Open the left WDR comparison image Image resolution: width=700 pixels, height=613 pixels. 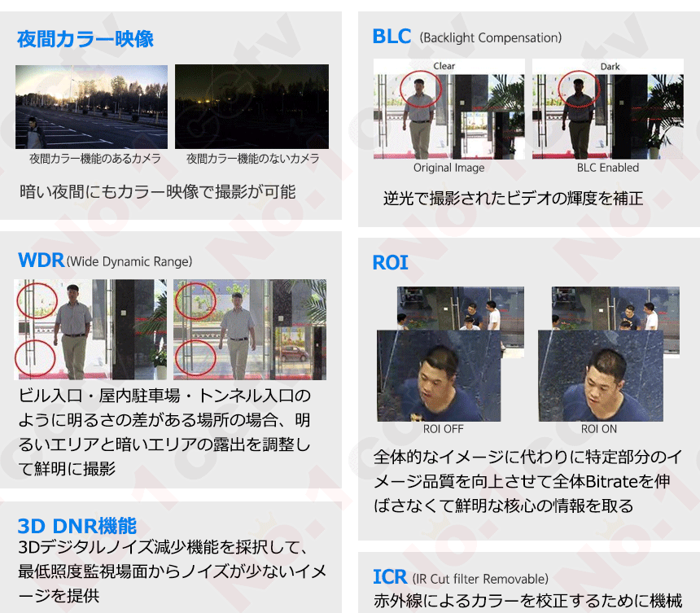90,330
